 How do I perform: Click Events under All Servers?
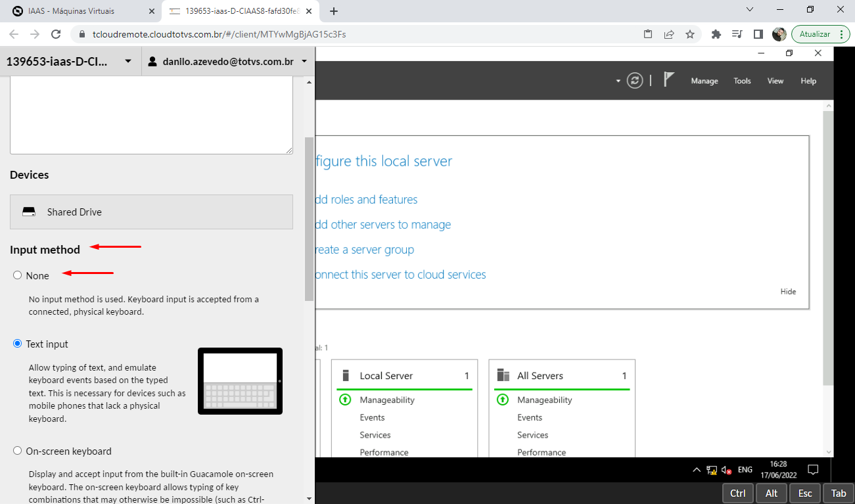[x=530, y=417]
